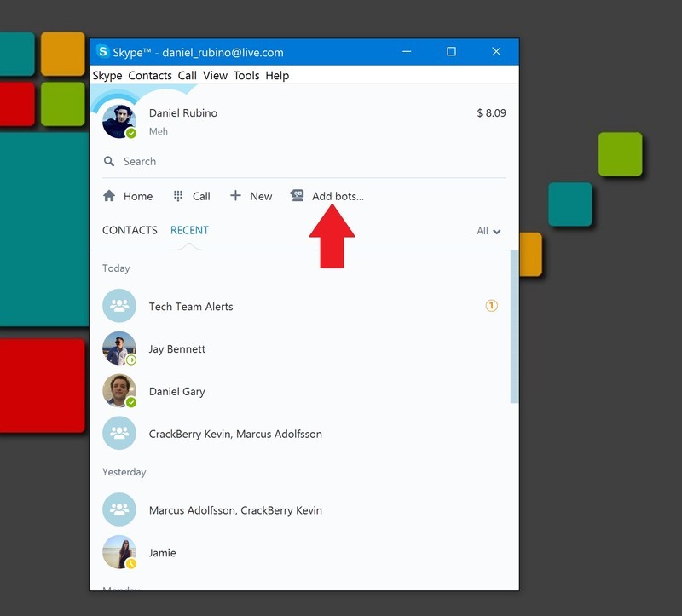Click the New conversation plus icon
This screenshot has height=616, width=682.
tap(235, 195)
